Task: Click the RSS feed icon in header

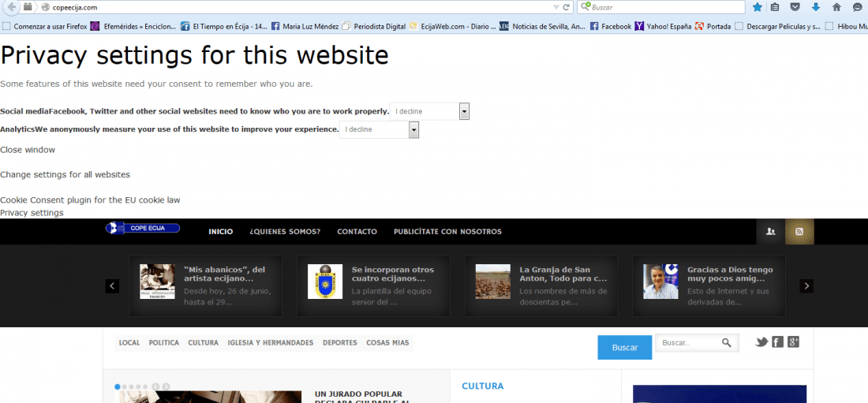Action: pos(799,232)
